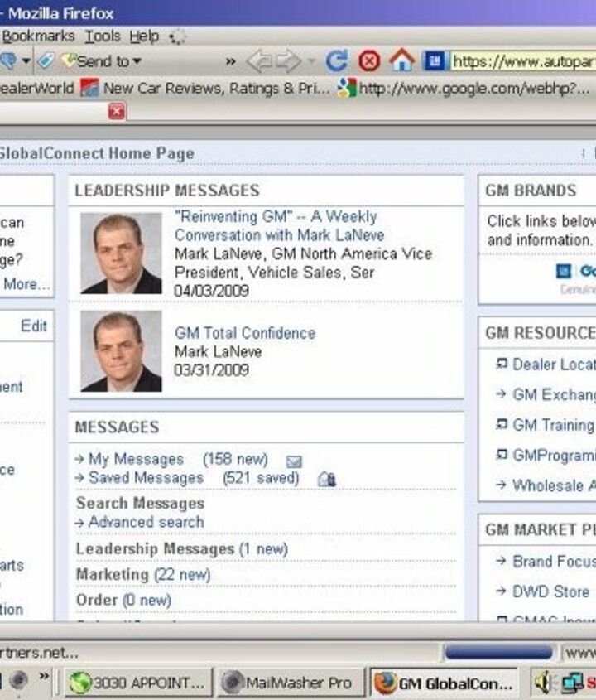This screenshot has height=700, width=596.
Task: Click the saved-messages icon beside Saved Messages
Action: [326, 479]
